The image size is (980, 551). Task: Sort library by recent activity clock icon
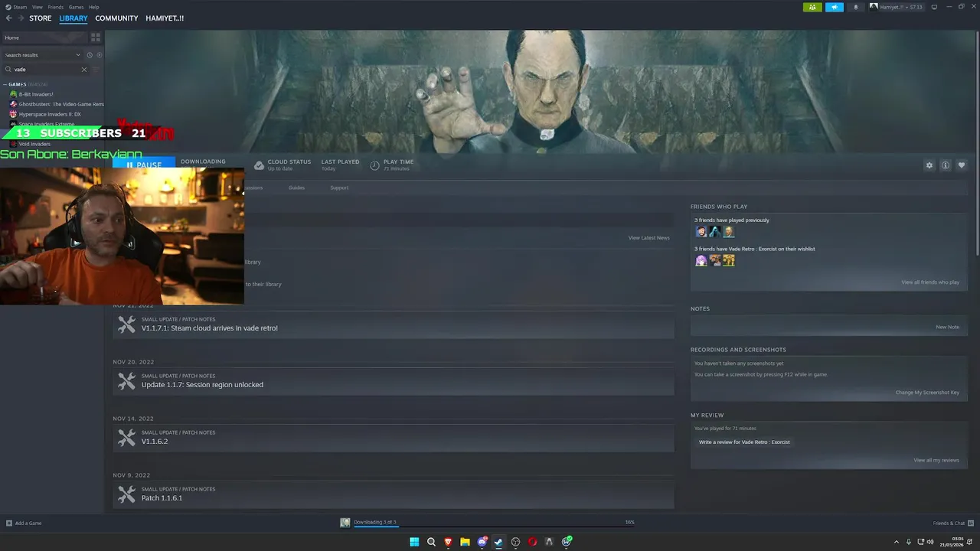pos(90,55)
